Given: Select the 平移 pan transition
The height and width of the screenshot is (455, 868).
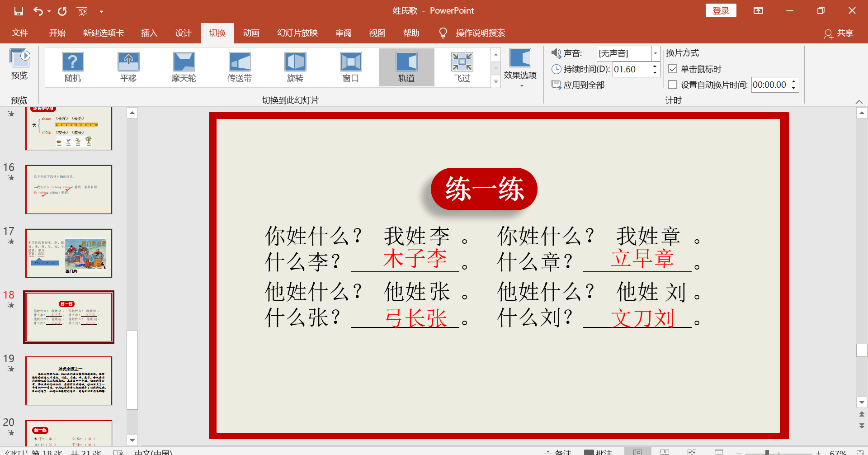Looking at the screenshot, I should (x=128, y=67).
